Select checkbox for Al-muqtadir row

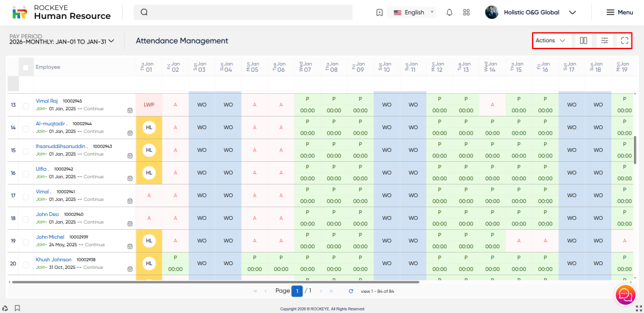pos(26,128)
